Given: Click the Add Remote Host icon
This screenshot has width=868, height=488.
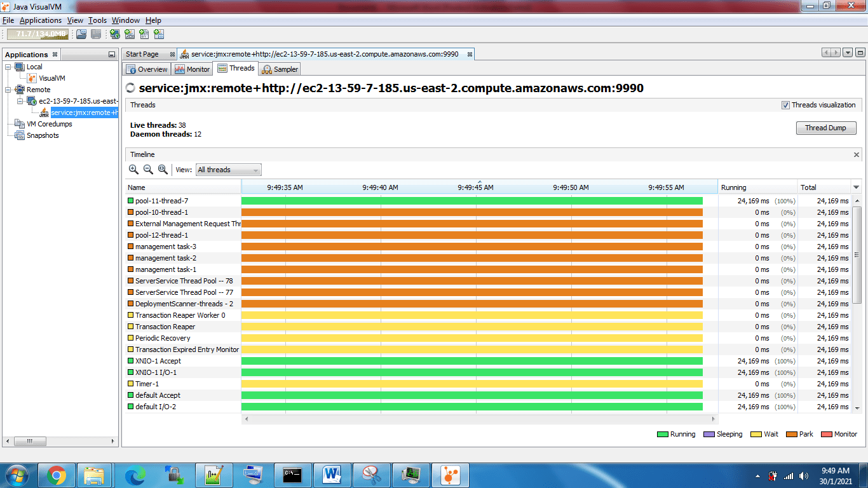Looking at the screenshot, I should (x=114, y=35).
